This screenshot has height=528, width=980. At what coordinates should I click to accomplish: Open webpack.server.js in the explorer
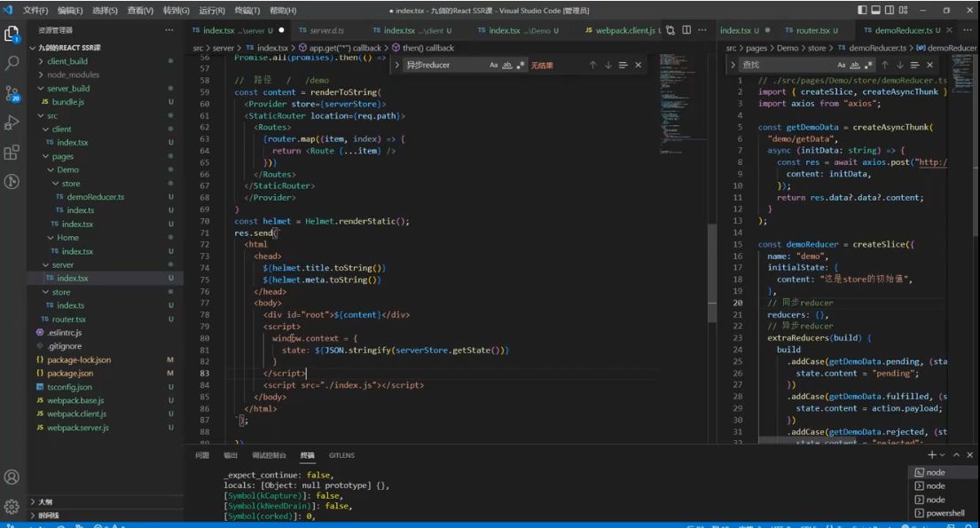coord(78,428)
